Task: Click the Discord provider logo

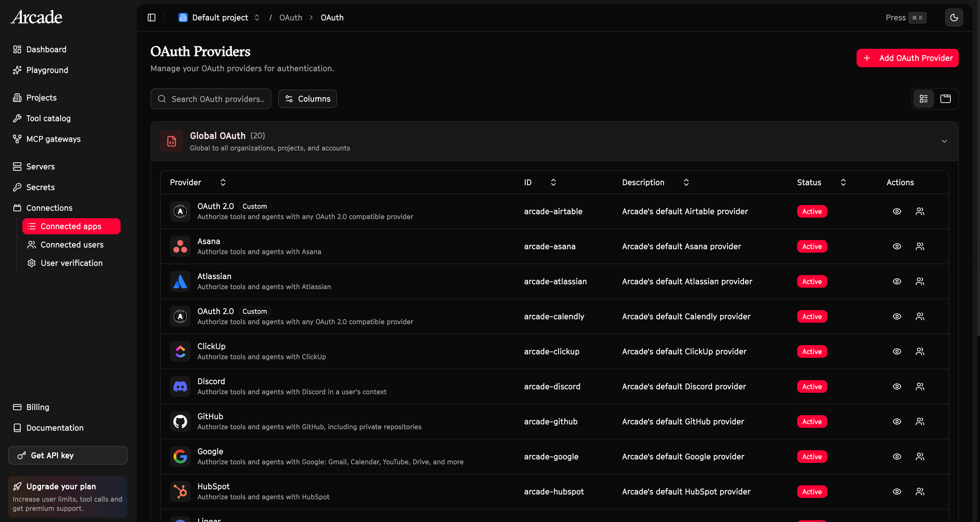Action: (180, 386)
